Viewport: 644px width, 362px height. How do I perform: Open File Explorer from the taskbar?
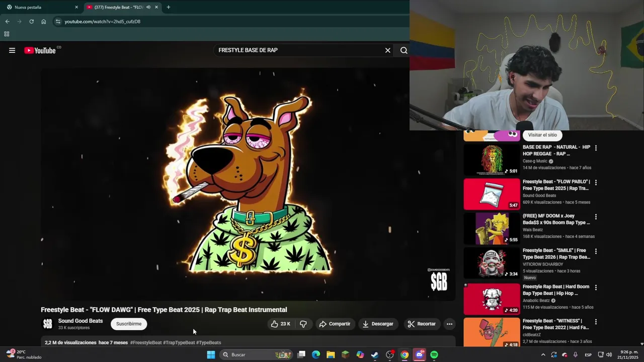(331, 355)
